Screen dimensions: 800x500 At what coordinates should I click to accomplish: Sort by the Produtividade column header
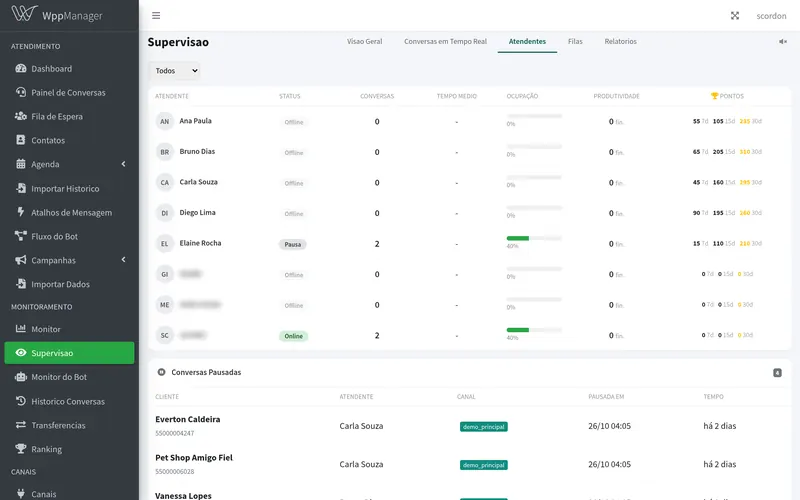(x=616, y=96)
